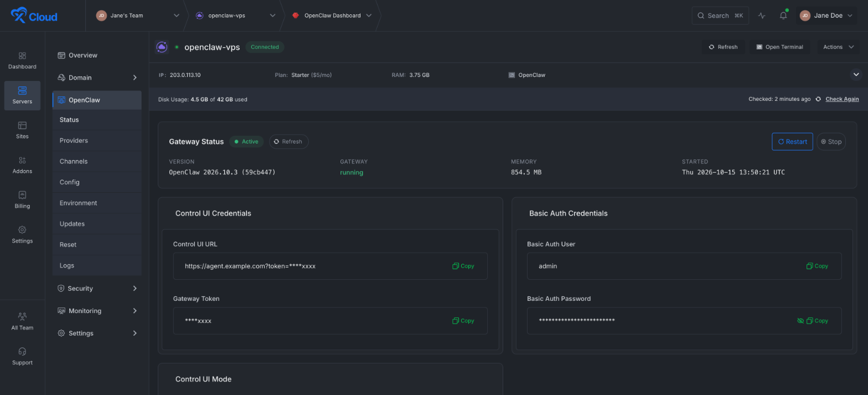
Task: Copy the Basic Auth Password
Action: [x=817, y=321]
